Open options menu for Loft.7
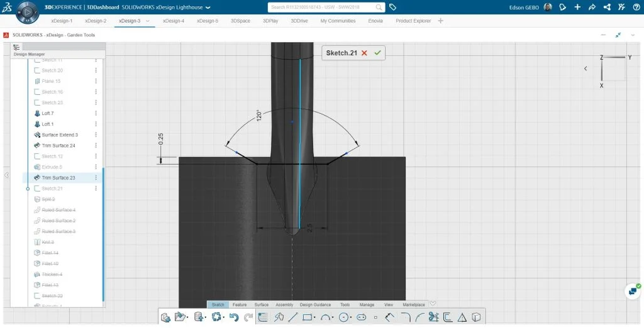 click(x=96, y=114)
